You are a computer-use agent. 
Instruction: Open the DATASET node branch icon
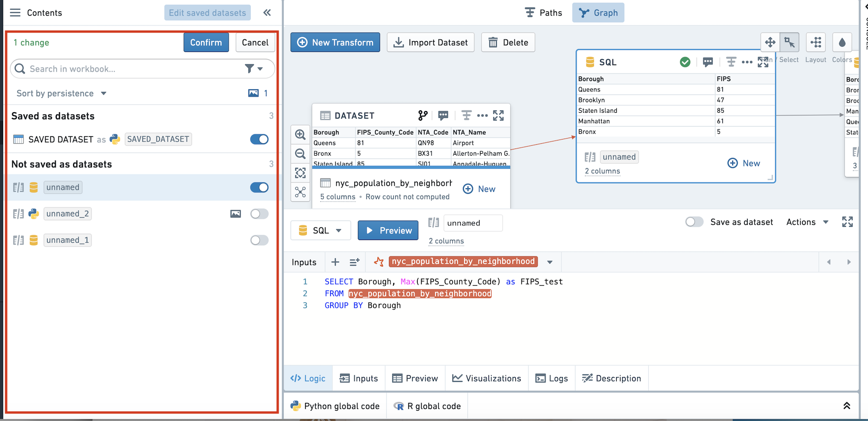(x=423, y=116)
